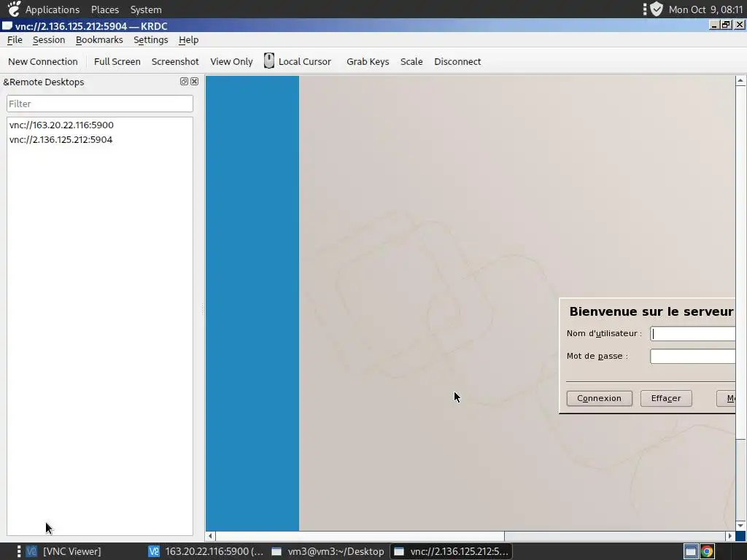The image size is (747, 560).
Task: Click the Local Cursor mouse icon
Action: (x=268, y=61)
